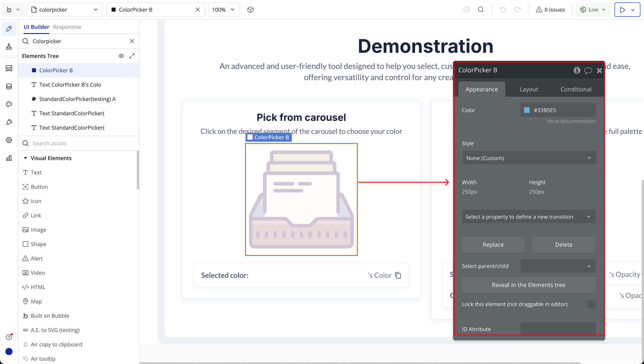Toggle the Elements Tree eye visibility icon
644x364 pixels.
click(x=121, y=56)
